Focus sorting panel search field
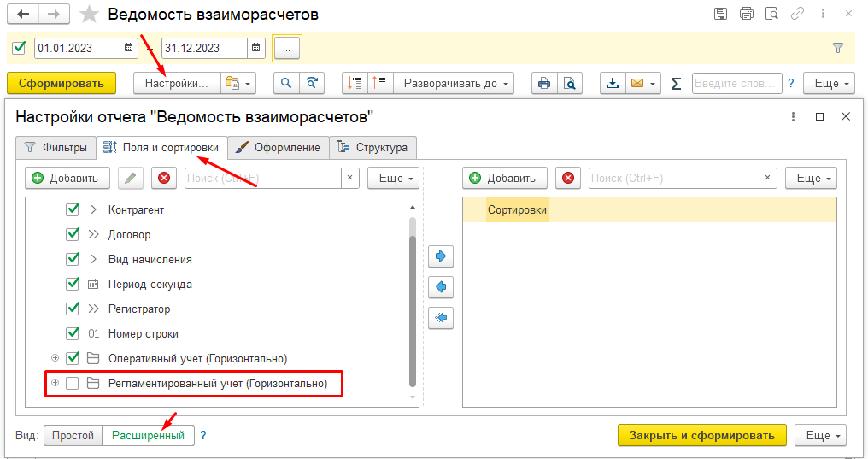This screenshot has height=459, width=868. pos(674,179)
